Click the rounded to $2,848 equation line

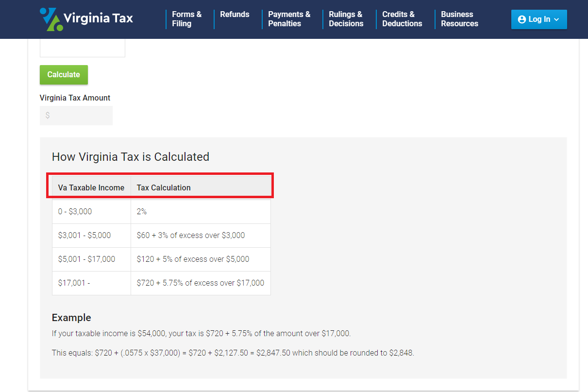click(233, 353)
